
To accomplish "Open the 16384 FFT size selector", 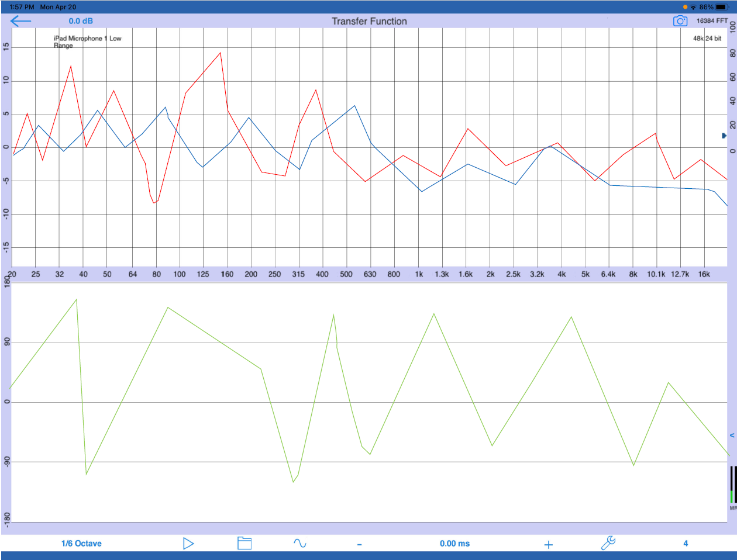I will point(712,21).
